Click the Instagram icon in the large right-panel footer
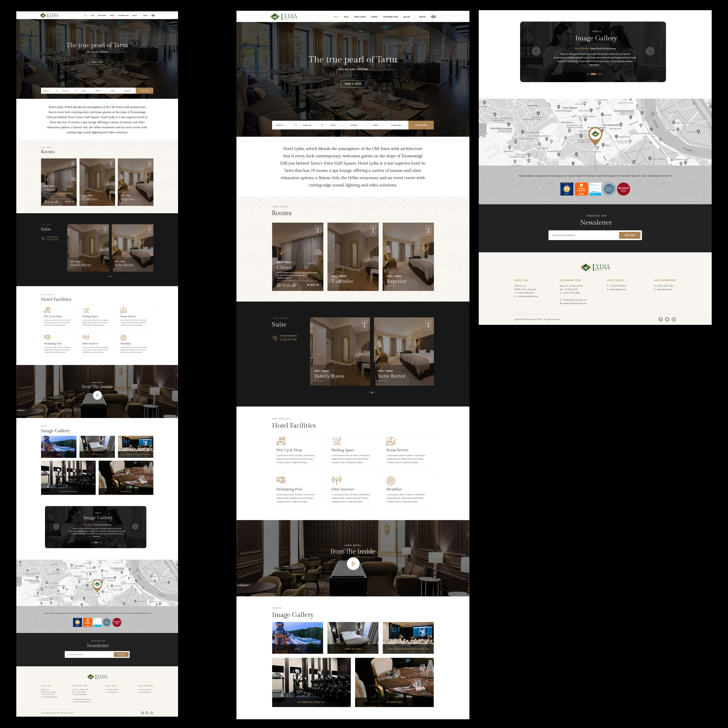The width and height of the screenshot is (728, 728). click(x=674, y=319)
